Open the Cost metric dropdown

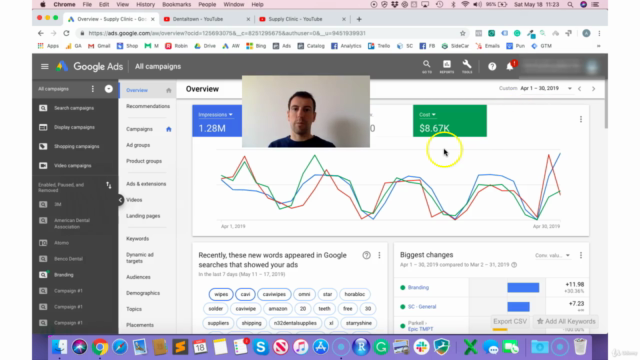coord(427,115)
